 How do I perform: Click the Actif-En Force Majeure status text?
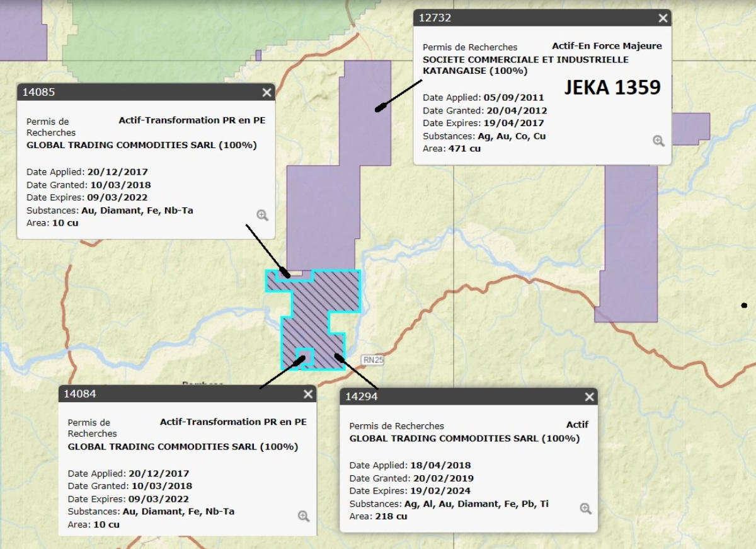coord(607,46)
